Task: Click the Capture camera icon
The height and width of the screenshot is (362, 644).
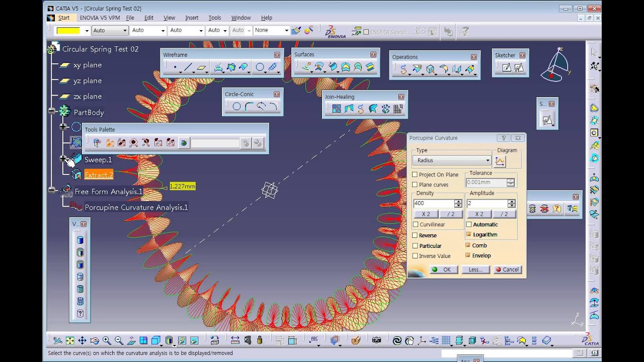Action: (376, 340)
